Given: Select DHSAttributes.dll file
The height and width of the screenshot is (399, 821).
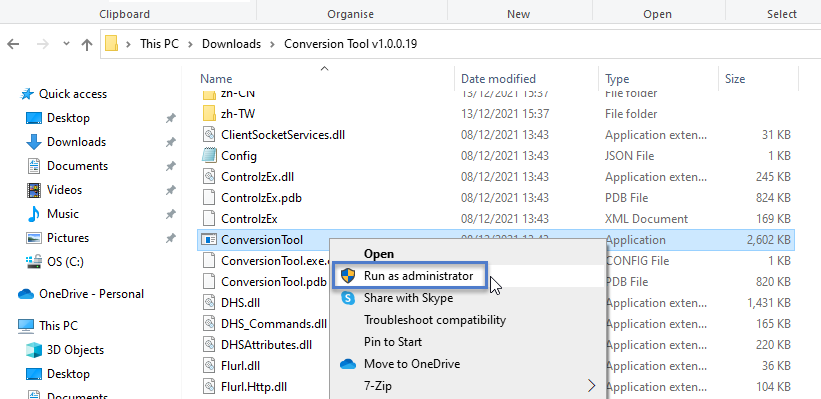Looking at the screenshot, I should pyautogui.click(x=267, y=345).
